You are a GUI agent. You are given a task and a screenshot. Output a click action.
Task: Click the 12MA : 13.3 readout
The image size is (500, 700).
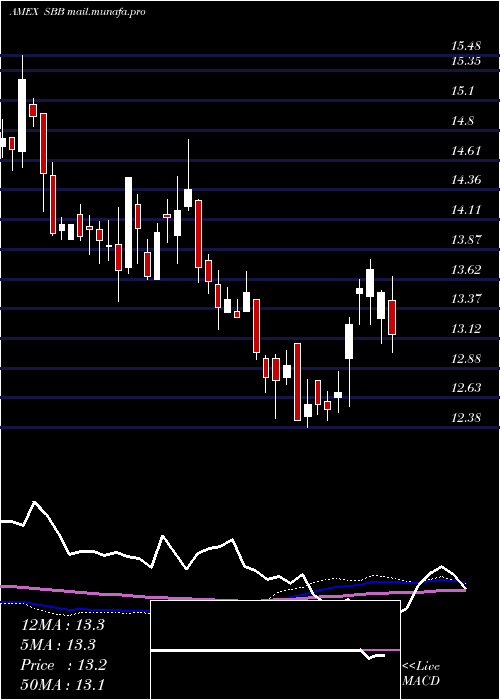tap(62, 625)
